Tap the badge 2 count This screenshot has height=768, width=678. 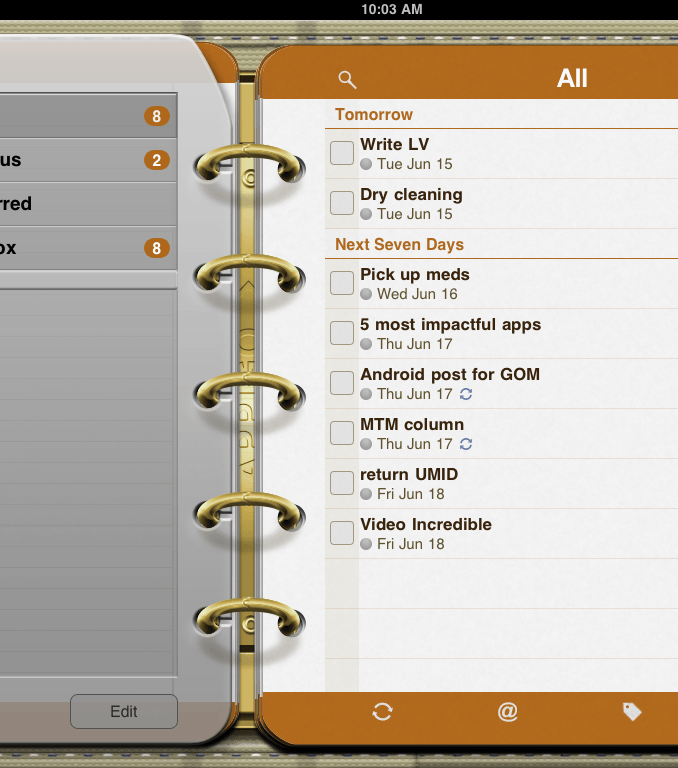[157, 160]
